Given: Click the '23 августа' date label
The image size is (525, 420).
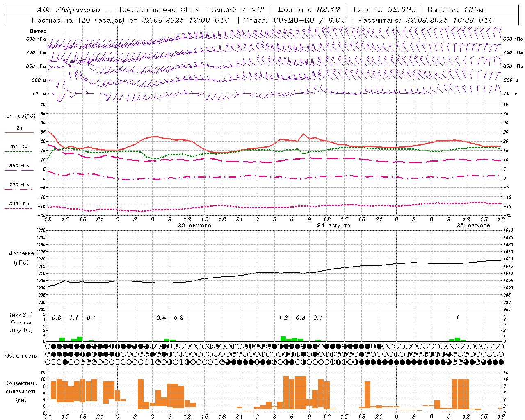Looking at the screenshot, I should [x=194, y=226].
